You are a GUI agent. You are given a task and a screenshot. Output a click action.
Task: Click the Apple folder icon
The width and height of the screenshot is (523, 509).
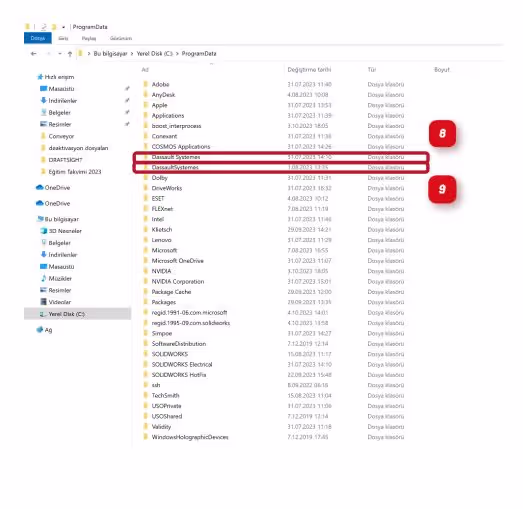pos(146,105)
